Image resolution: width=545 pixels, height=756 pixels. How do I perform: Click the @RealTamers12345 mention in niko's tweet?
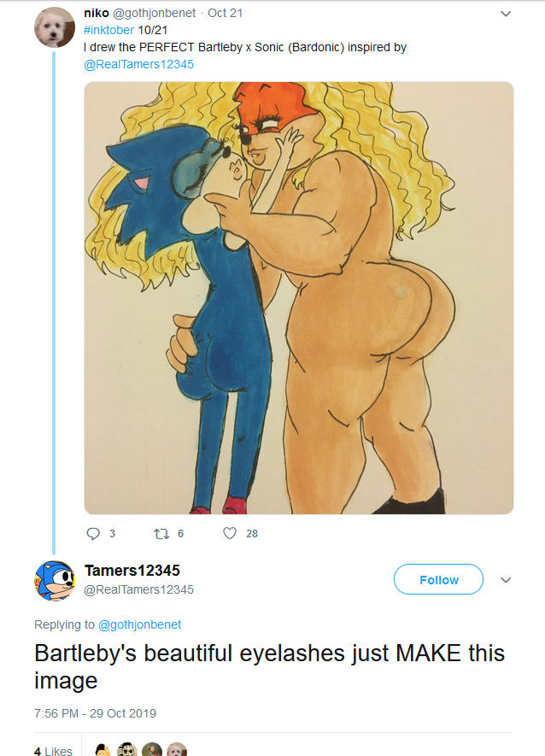[x=139, y=64]
